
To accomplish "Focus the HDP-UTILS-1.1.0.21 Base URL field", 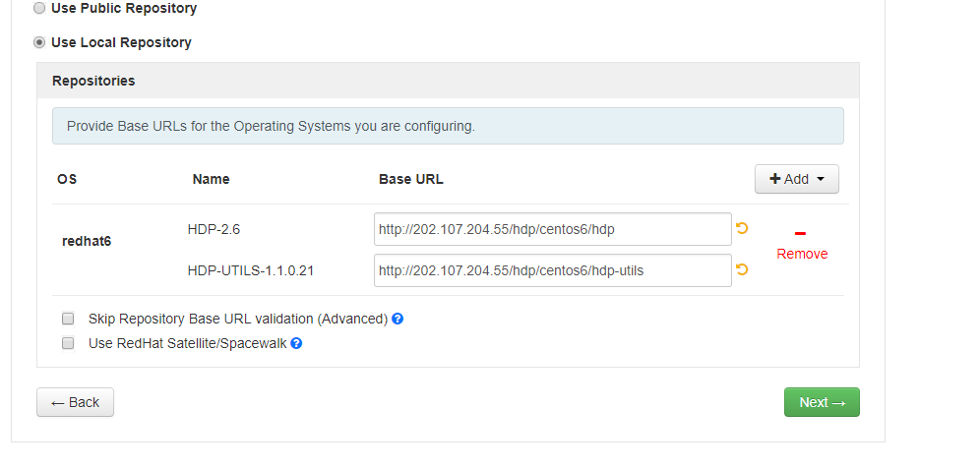I will pos(553,270).
